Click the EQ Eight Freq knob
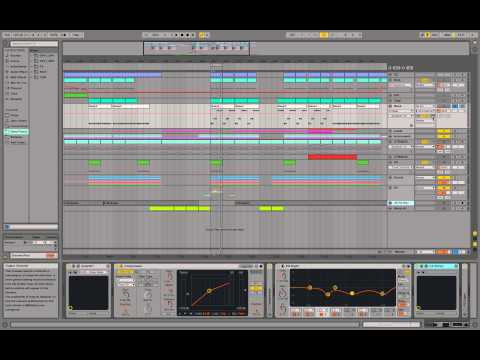Viewport: 480px width, 360px height. (283, 275)
